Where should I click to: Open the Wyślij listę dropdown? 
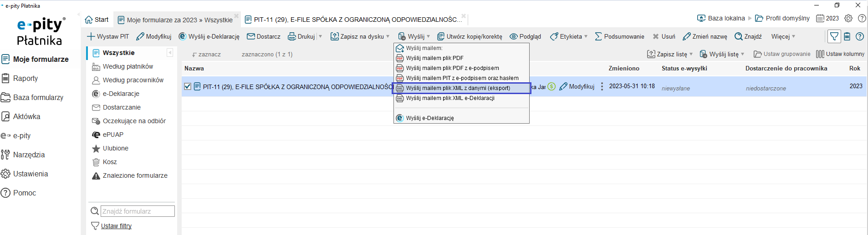[x=722, y=54]
